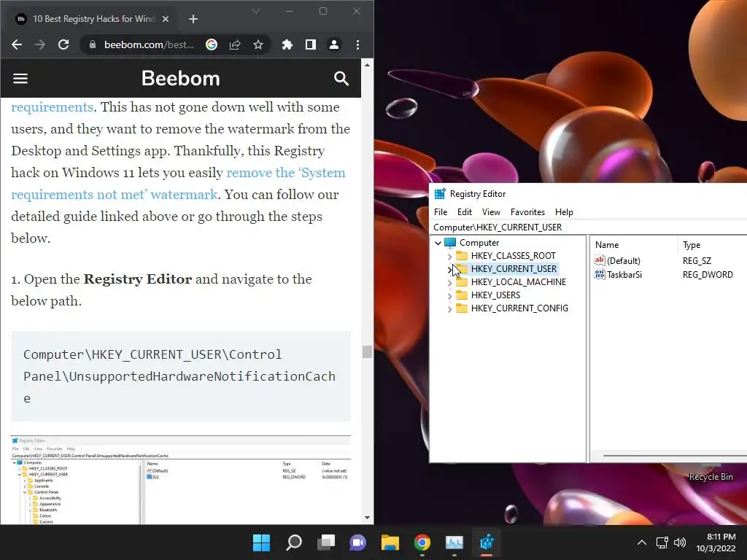Select HKEY_CURRENT_CONFIG key

(x=519, y=308)
